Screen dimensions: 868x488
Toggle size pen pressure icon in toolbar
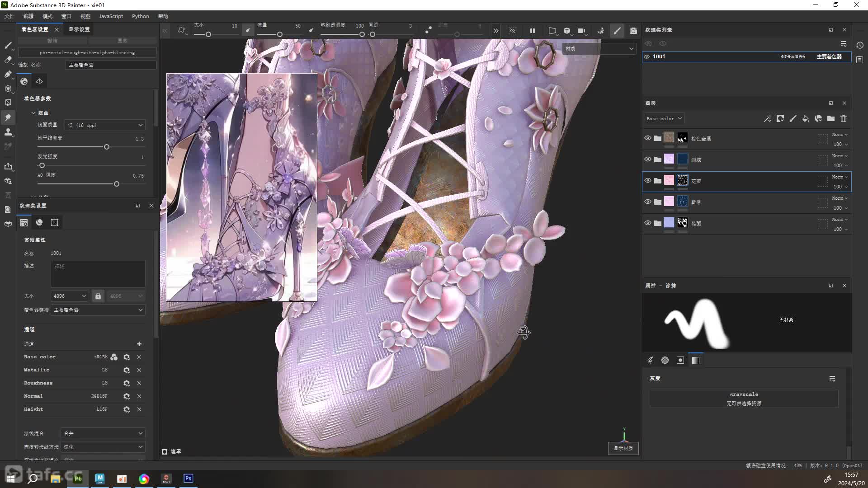248,30
